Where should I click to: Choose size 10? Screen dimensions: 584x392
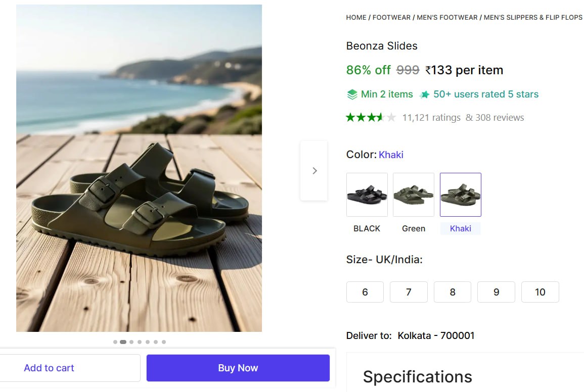[x=540, y=292]
